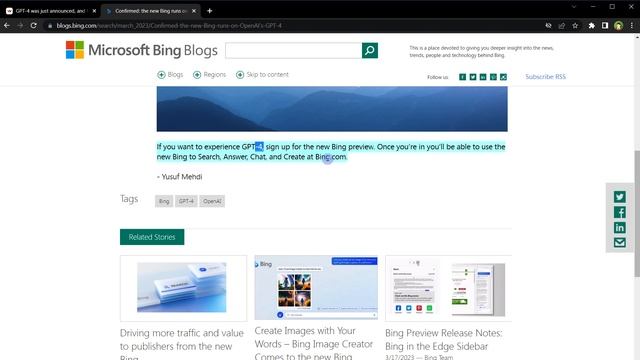Share the post via the Facebook side button
640x360 pixels.
coord(620,212)
